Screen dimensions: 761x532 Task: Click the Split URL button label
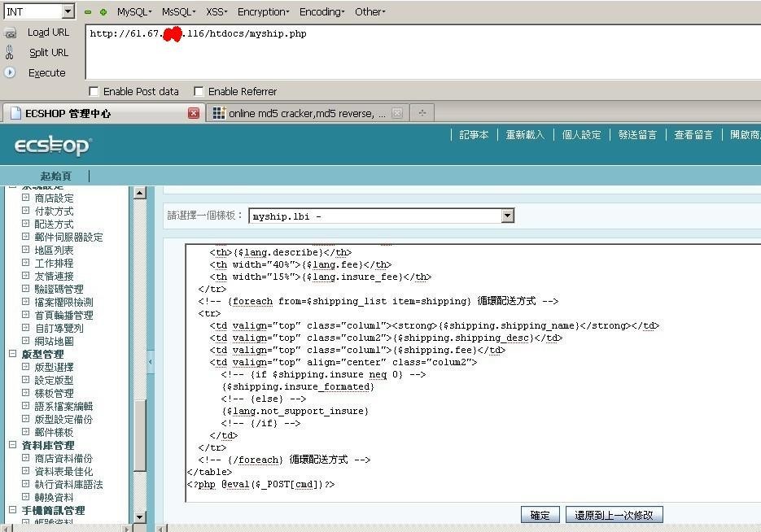[x=49, y=52]
